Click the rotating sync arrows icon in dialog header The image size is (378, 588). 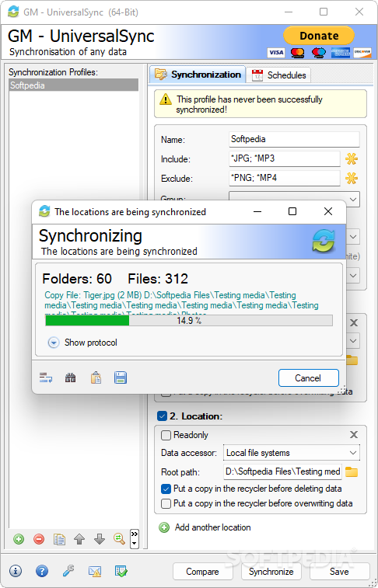(x=324, y=241)
